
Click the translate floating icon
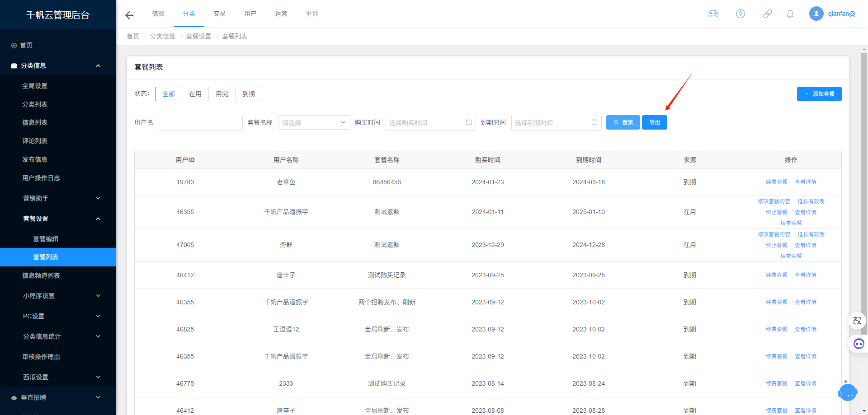pos(857,321)
